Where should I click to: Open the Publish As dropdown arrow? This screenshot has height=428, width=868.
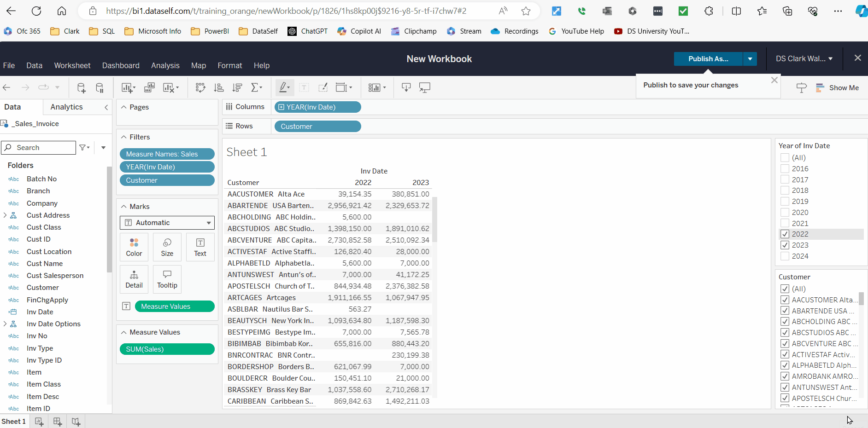pos(750,59)
